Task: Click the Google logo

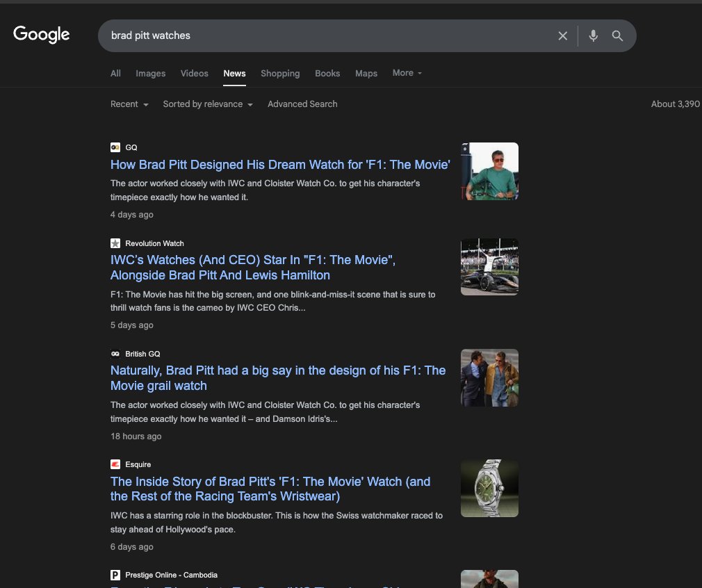Action: click(x=41, y=34)
